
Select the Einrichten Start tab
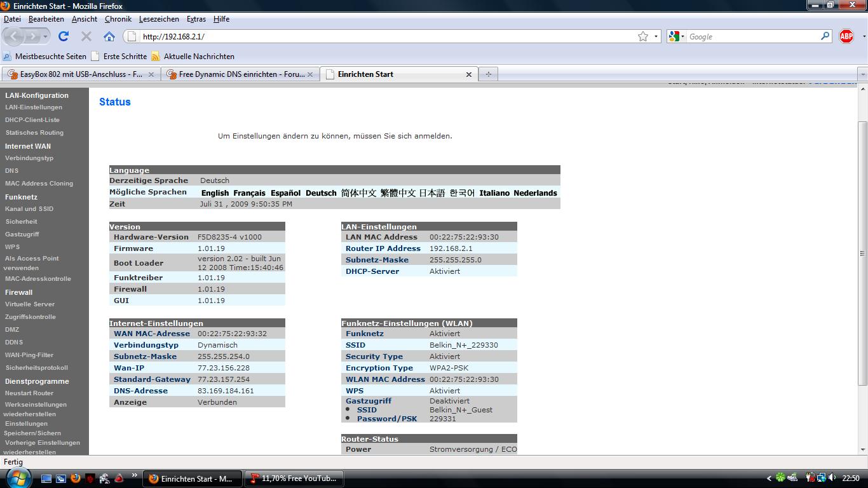399,74
